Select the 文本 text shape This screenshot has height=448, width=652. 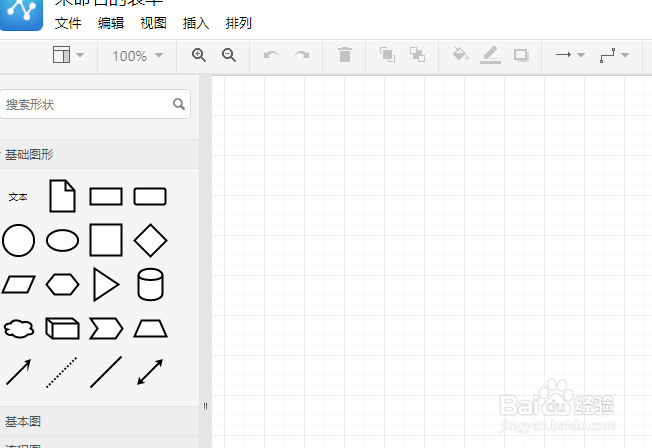[x=18, y=197]
